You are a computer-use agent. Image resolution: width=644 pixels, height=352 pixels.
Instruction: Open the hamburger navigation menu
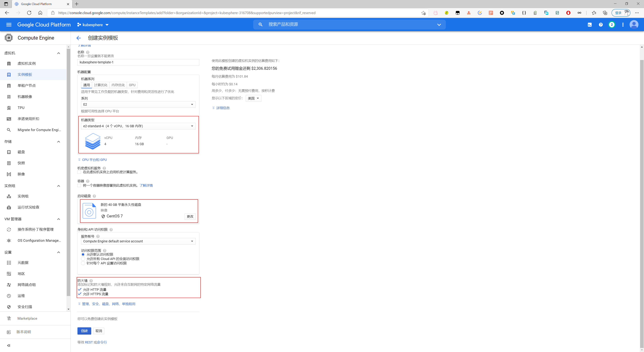[9, 25]
